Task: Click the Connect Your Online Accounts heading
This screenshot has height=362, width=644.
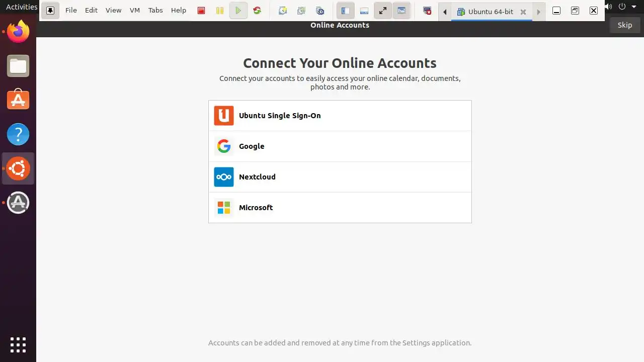Action: pyautogui.click(x=340, y=63)
